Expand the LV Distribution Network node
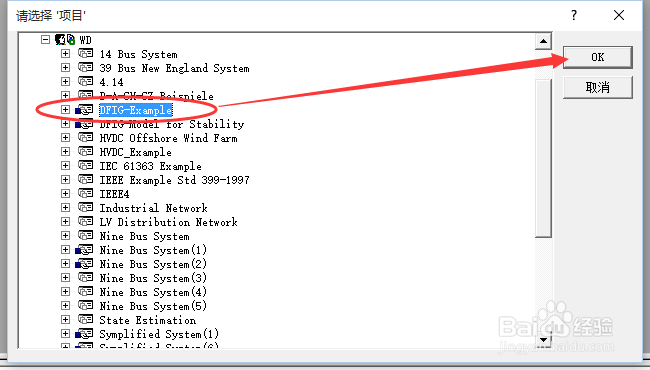Viewport: 650px width, 370px height. click(65, 222)
